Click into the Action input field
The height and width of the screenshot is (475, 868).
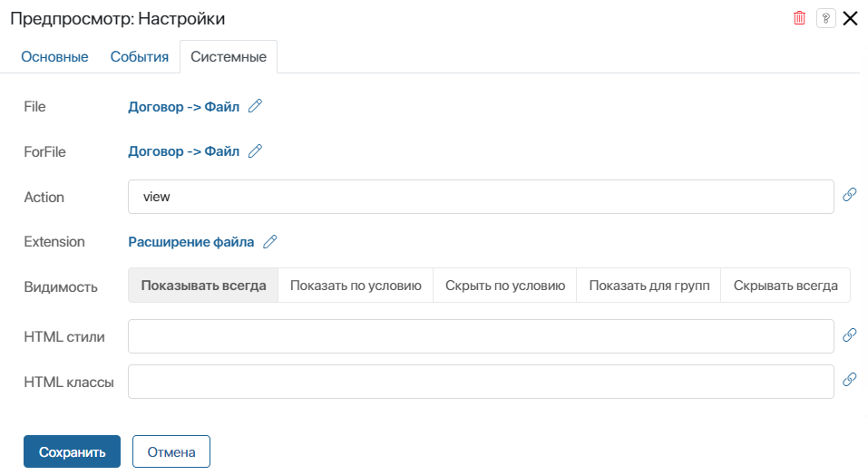pyautogui.click(x=481, y=196)
